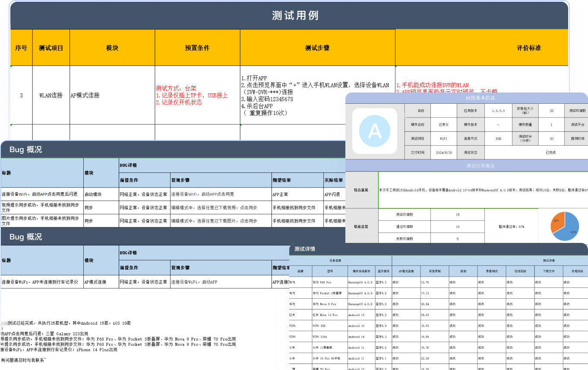Screen dimensions: 588x370
Task: Click the 整体通过率：67% cell
Action: coord(511,226)
